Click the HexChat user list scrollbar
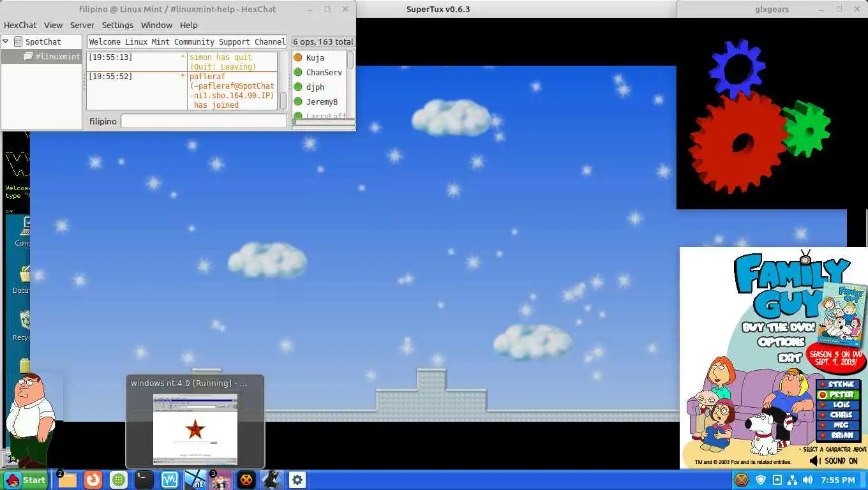Viewport: 868px width, 490px height. coord(350,60)
